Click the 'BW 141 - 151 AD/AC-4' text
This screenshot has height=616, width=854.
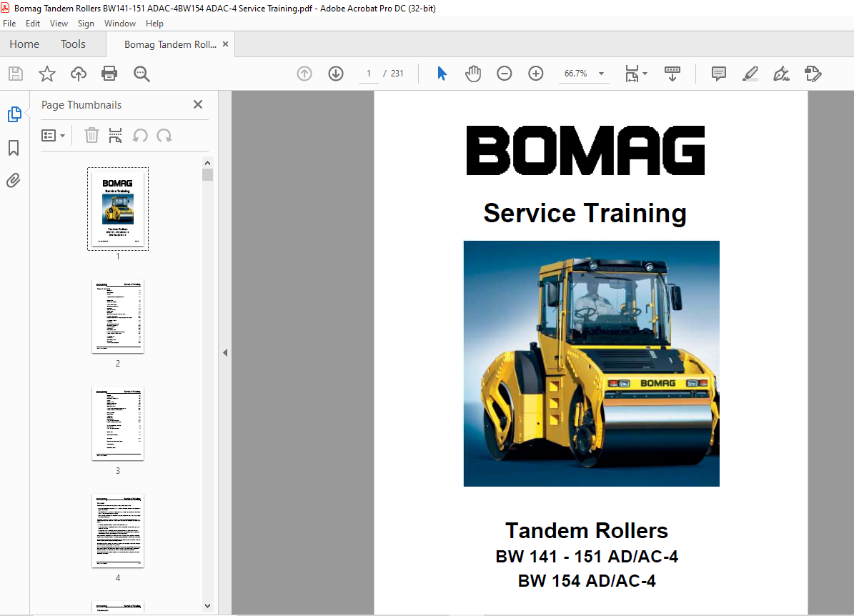[587, 557]
